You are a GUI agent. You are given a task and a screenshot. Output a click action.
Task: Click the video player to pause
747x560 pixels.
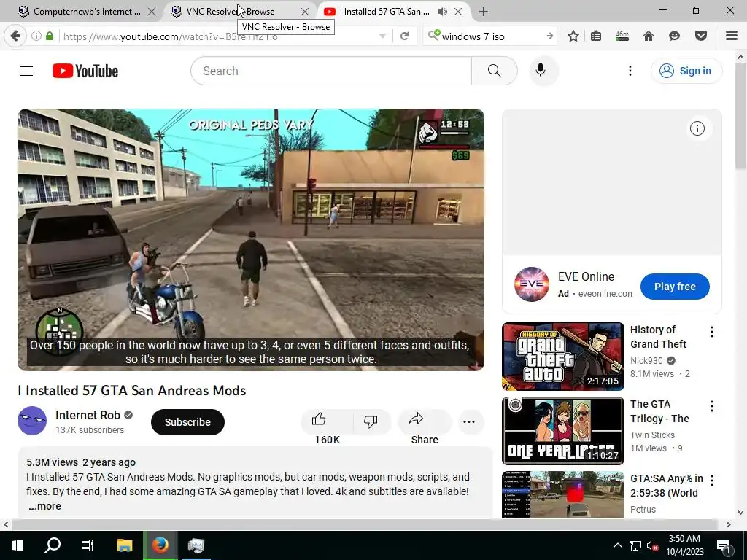coord(251,239)
